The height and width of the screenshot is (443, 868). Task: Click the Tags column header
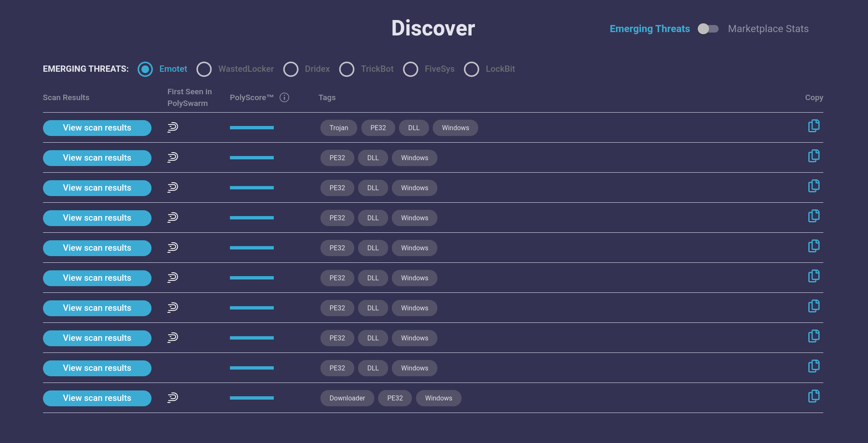point(327,98)
